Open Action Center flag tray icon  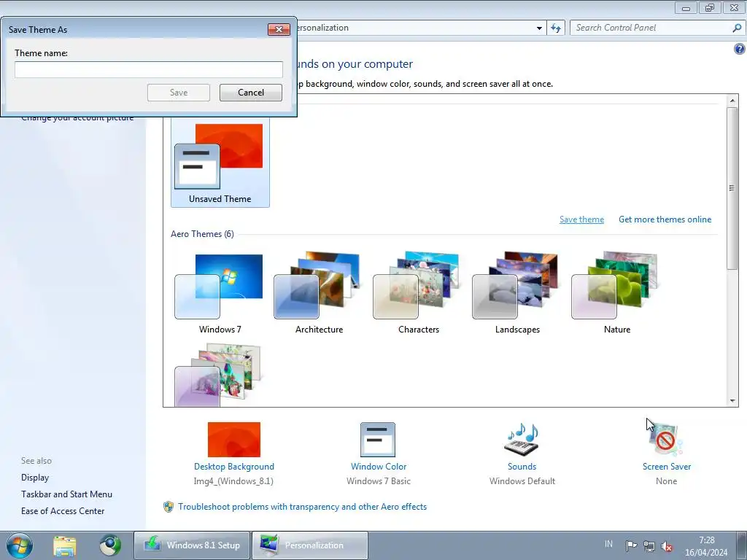pos(631,545)
